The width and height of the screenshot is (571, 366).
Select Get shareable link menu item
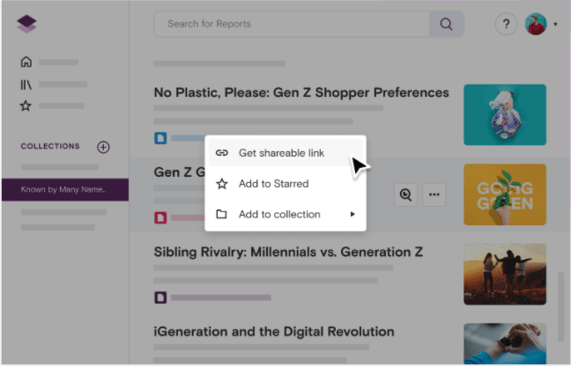(286, 153)
